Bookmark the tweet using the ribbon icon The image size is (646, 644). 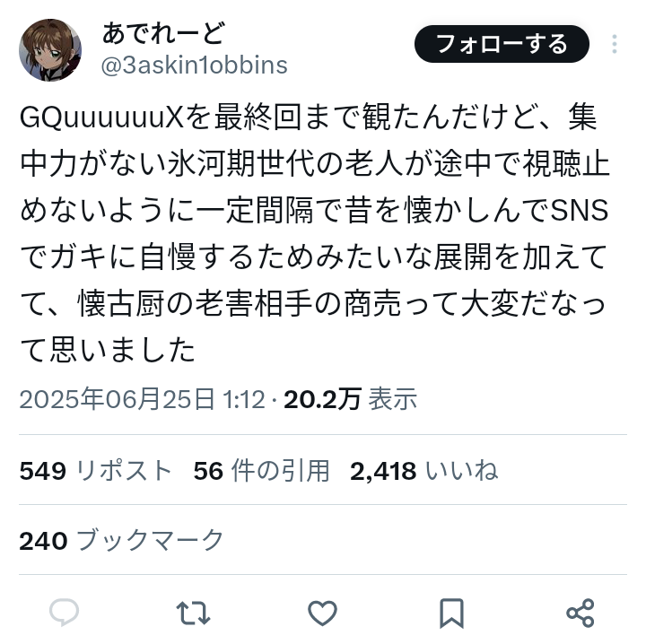451,614
